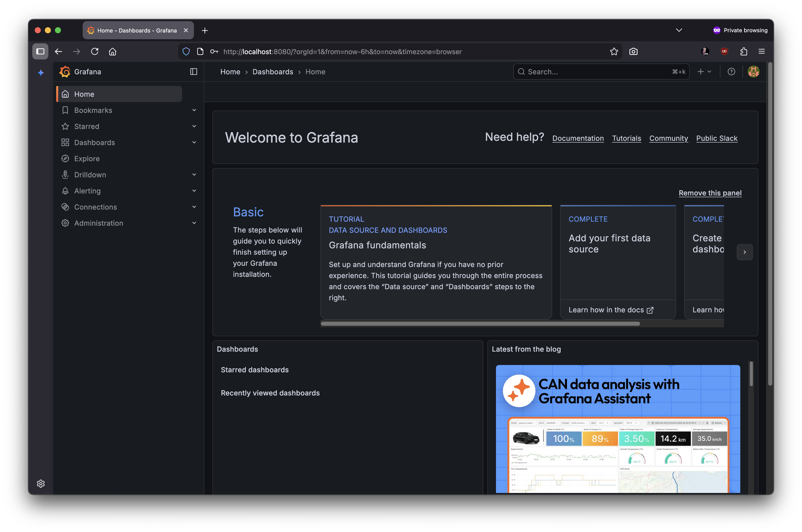Viewport: 802px width, 532px height.
Task: Toggle the browser sidebar panel button
Action: click(x=40, y=52)
